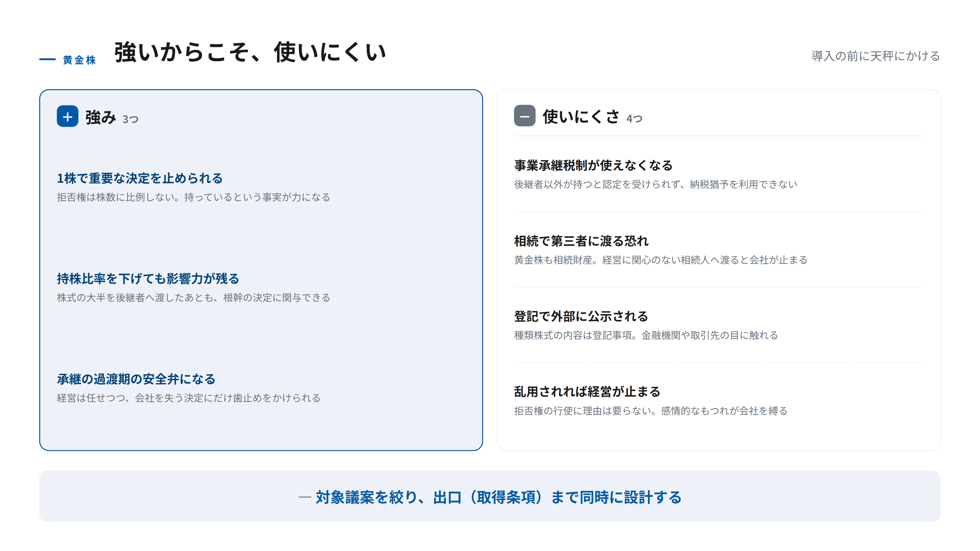The image size is (980, 551).
Task: Select heading 乱用されれば経営が止まる
Action: click(587, 392)
